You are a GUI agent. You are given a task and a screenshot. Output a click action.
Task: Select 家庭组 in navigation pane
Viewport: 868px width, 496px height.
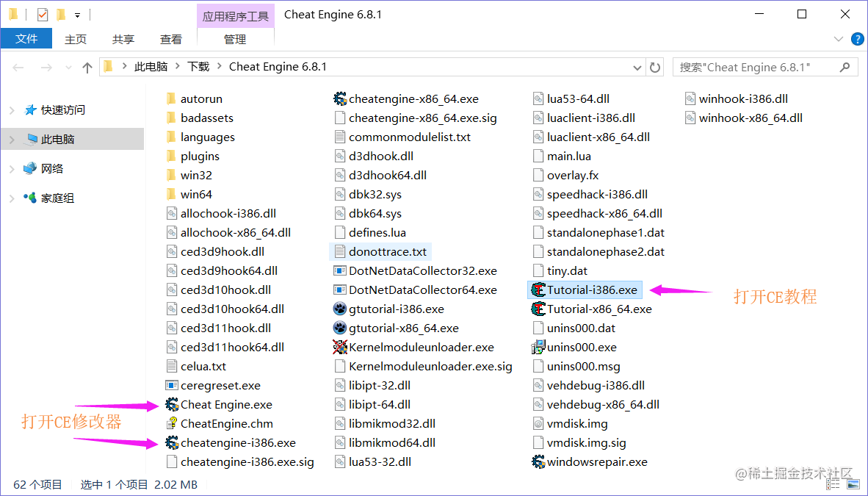(x=57, y=198)
